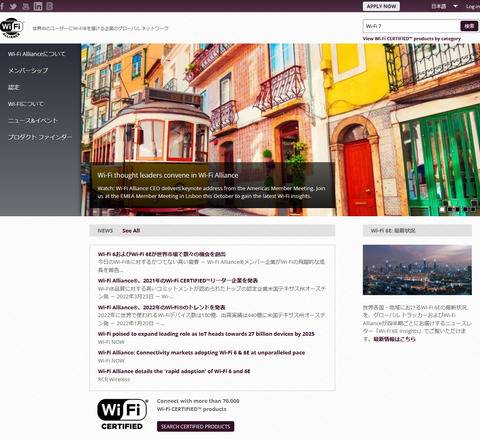Click SEARCH CERTIFIED PRODUCTS button
Screen dimensions: 480x439
point(195,426)
